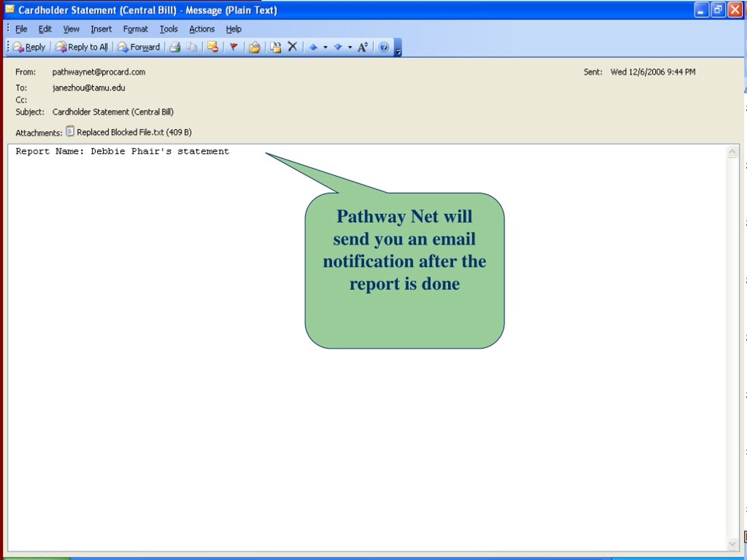Click the attachment file icon
Image resolution: width=747 pixels, height=560 pixels.
tap(70, 131)
